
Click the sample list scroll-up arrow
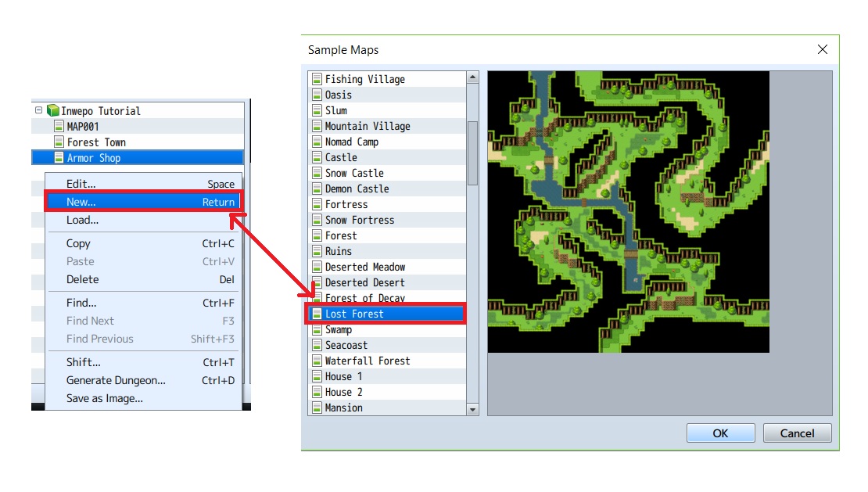[473, 77]
